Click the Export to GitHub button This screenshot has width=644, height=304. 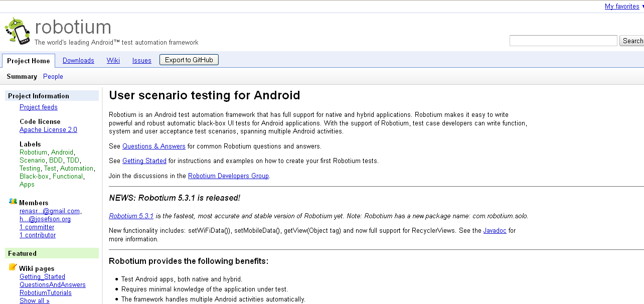point(189,60)
